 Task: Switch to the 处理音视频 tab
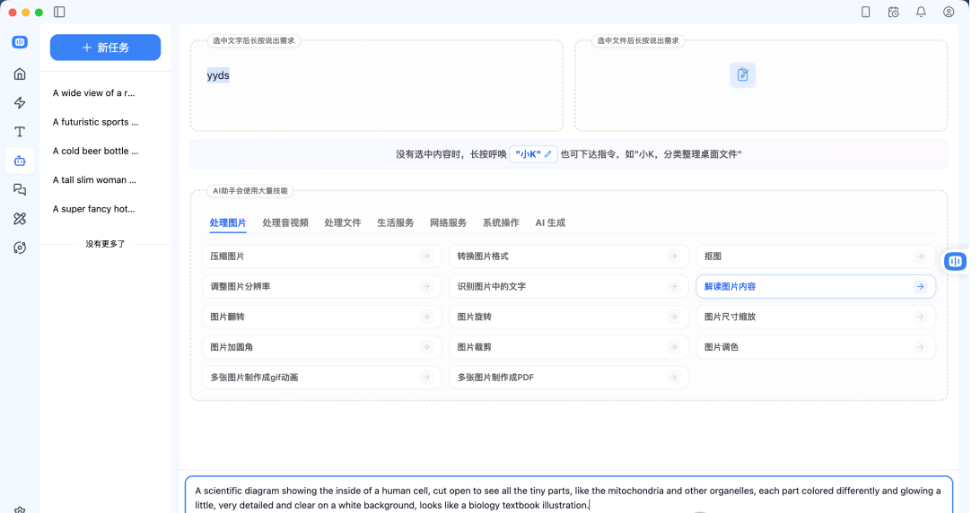point(285,222)
